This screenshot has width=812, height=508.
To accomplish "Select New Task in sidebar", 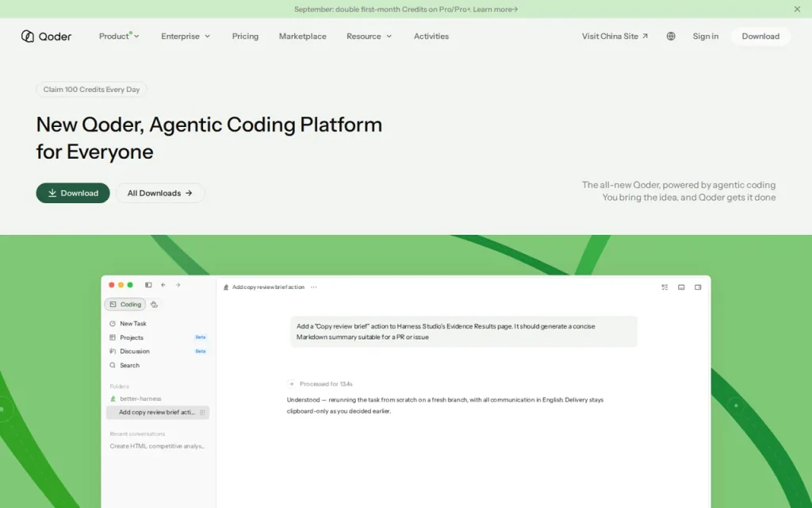I will click(x=133, y=324).
